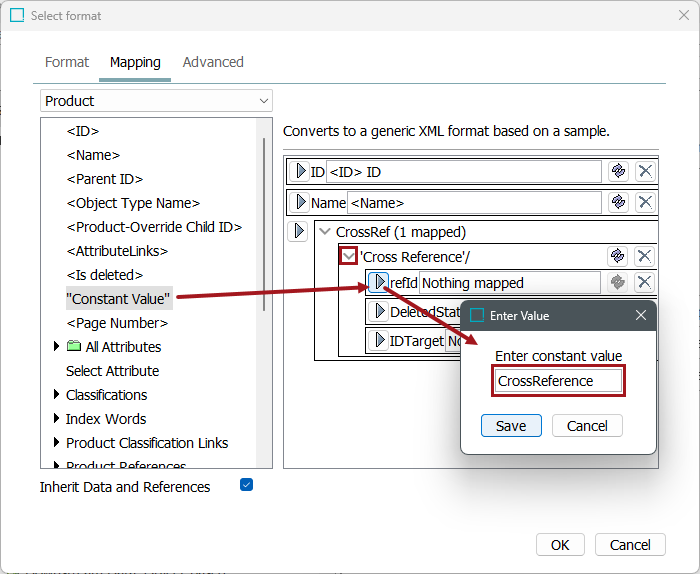
Task: Open the Product object type dropdown
Action: [x=156, y=101]
